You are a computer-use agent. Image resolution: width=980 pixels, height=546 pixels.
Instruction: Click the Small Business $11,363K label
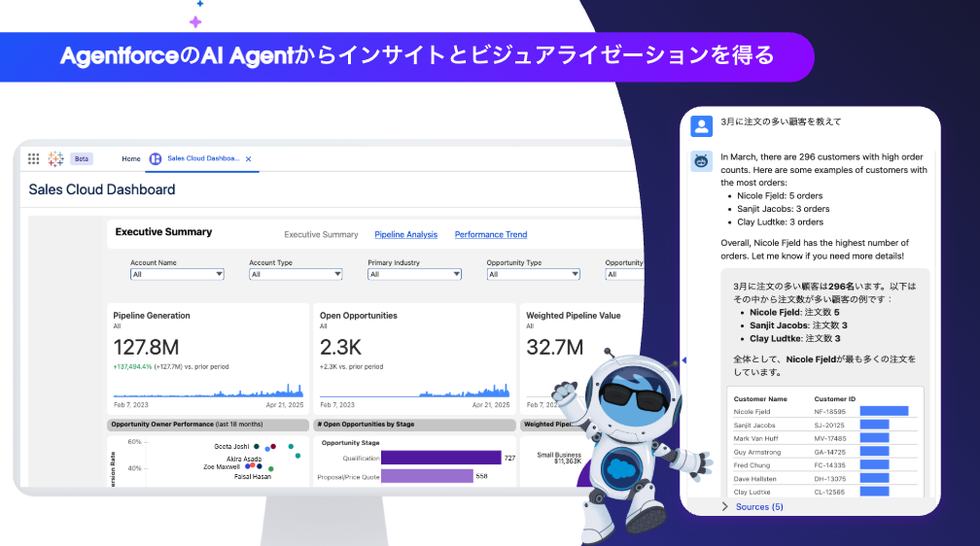[559, 458]
